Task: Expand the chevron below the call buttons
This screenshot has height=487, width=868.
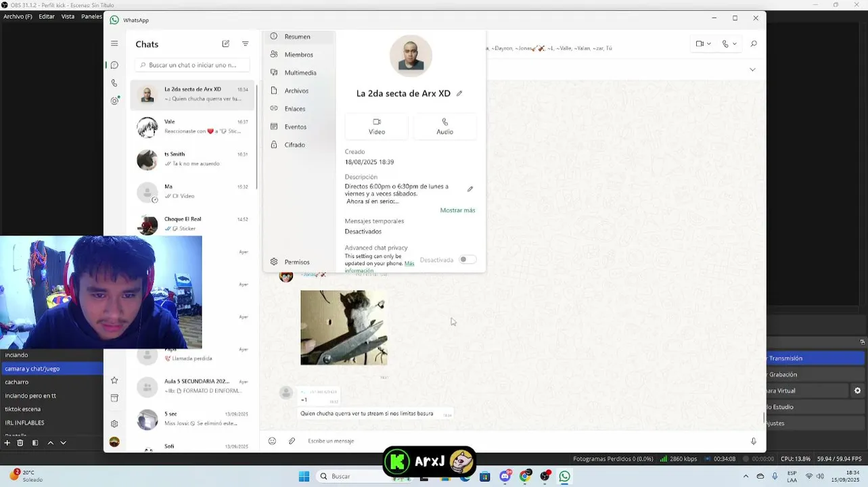Action: [x=752, y=70]
